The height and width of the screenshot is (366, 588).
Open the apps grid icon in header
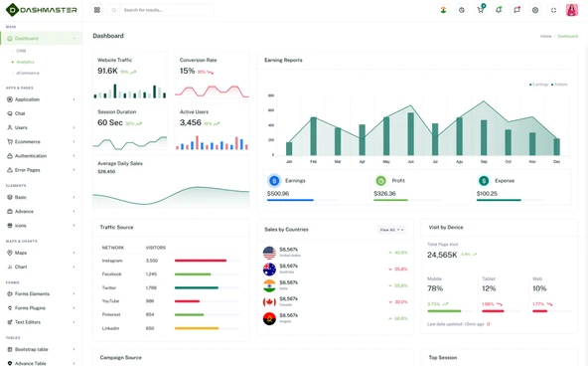[x=97, y=10]
